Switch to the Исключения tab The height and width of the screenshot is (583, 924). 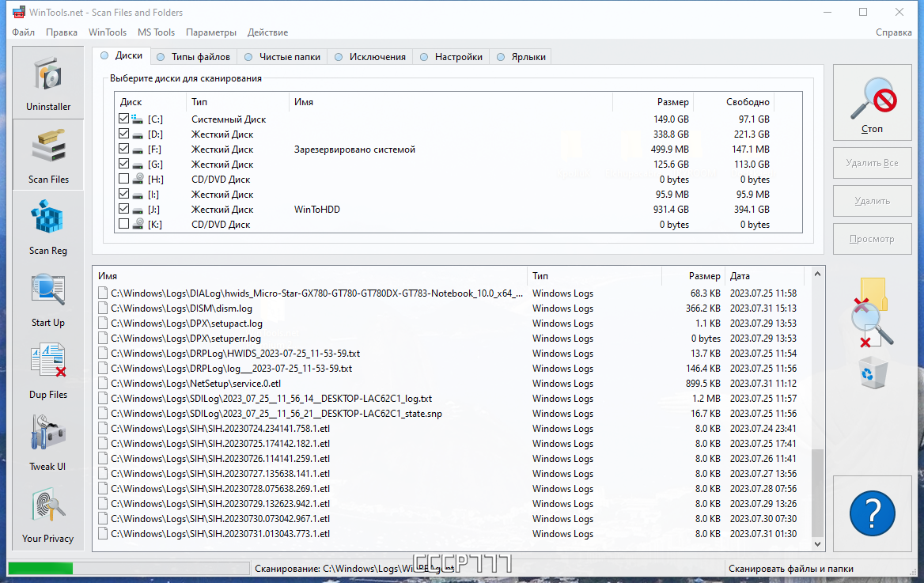point(370,57)
